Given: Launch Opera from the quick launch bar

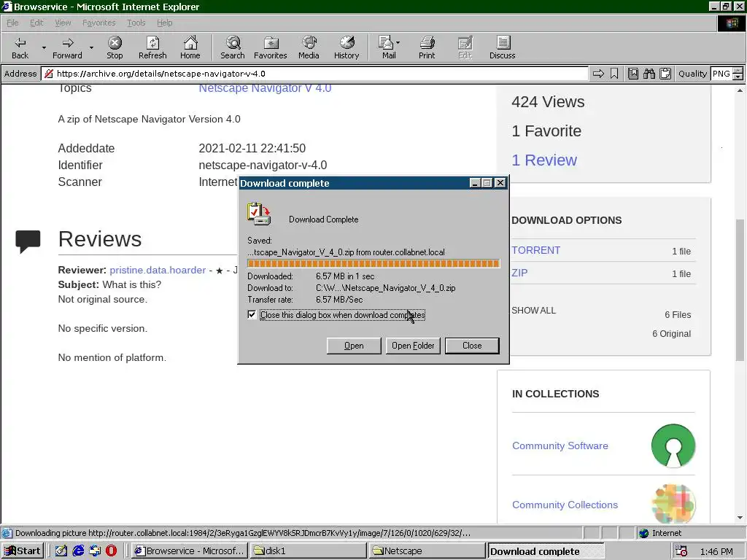Looking at the screenshot, I should pyautogui.click(x=111, y=551).
